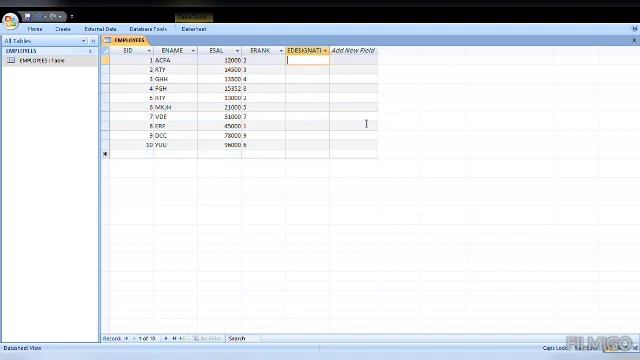Viewport: 640px width, 360px height.
Task: Click the ENAME cell ERF
Action: click(176, 126)
